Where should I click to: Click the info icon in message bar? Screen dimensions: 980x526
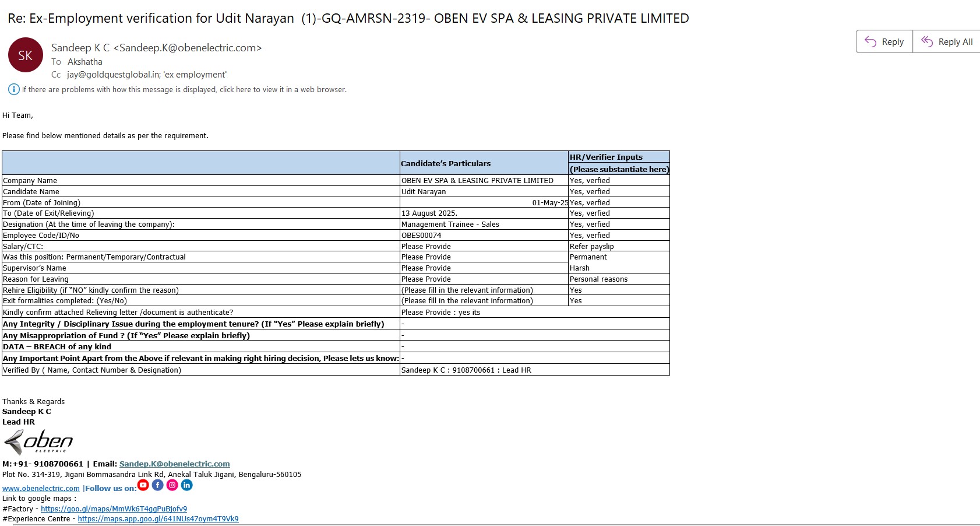pyautogui.click(x=13, y=89)
